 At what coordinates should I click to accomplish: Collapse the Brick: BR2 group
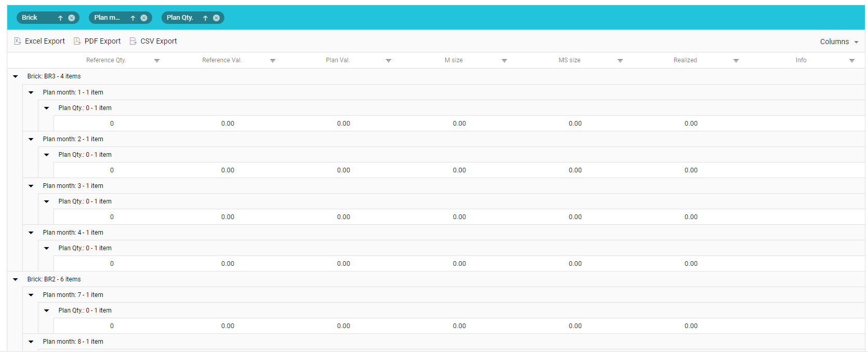pos(16,279)
